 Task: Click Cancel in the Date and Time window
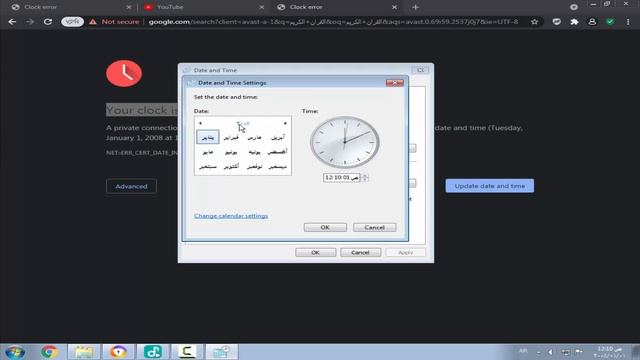click(360, 253)
